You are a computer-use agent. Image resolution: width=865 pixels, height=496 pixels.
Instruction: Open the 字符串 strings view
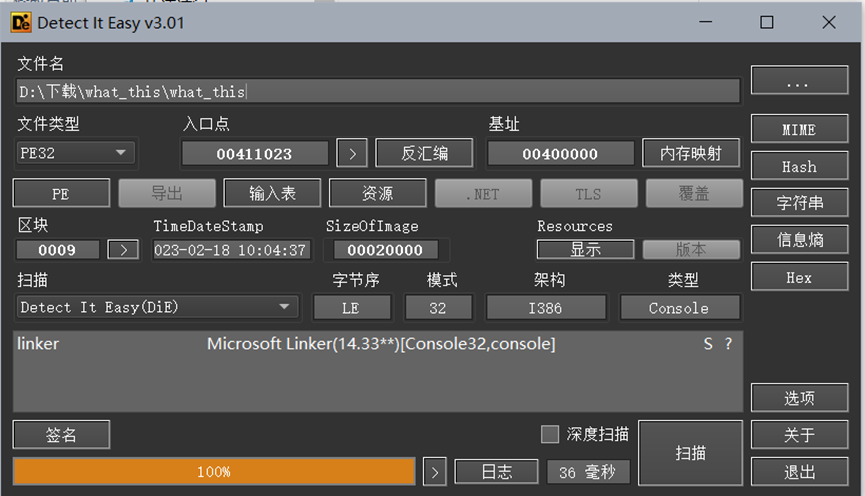[x=799, y=202]
